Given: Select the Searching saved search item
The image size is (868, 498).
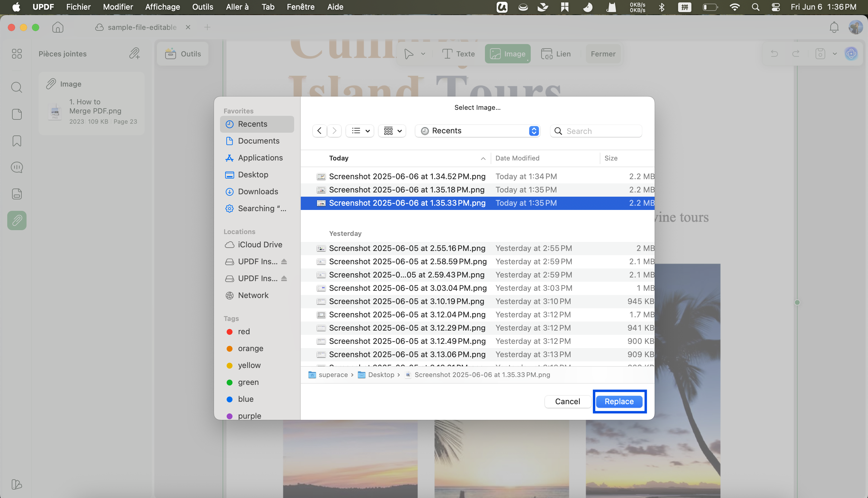Looking at the screenshot, I should [x=257, y=208].
